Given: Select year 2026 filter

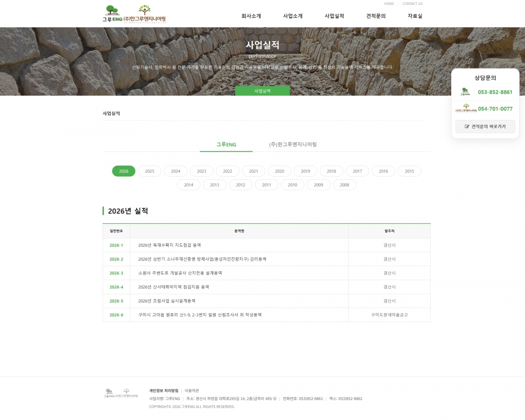Looking at the screenshot, I should pos(123,171).
